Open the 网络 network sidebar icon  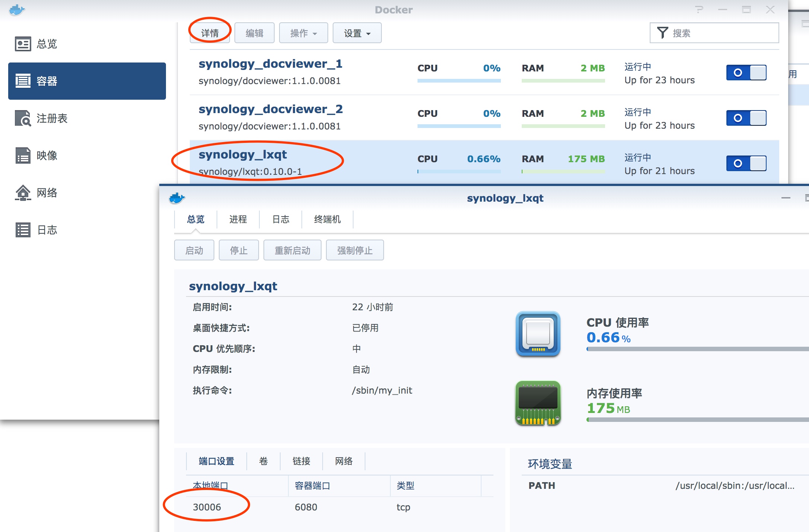[x=23, y=193]
